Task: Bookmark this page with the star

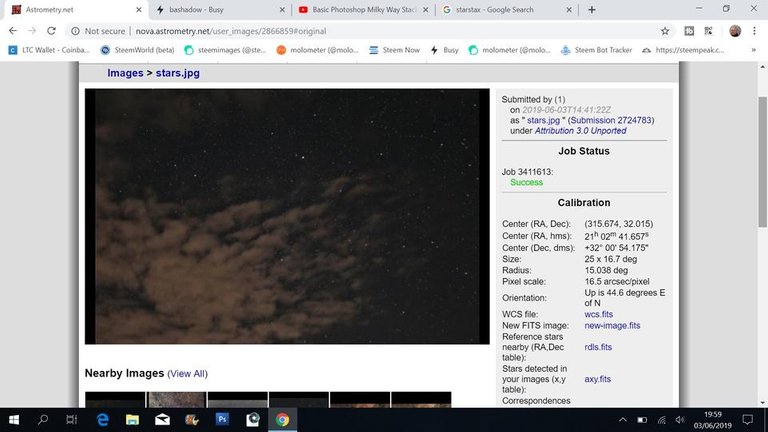Action: tap(665, 31)
